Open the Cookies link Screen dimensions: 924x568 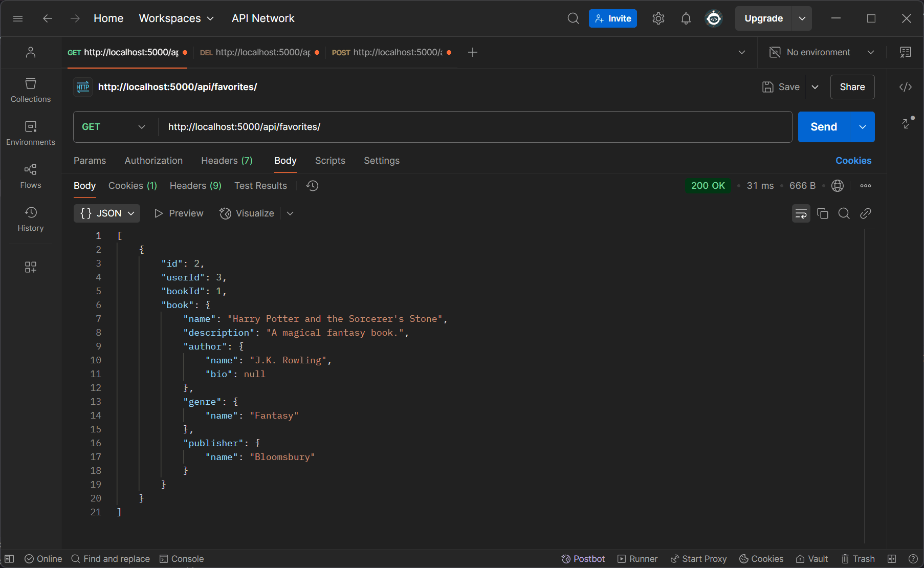[x=853, y=161]
